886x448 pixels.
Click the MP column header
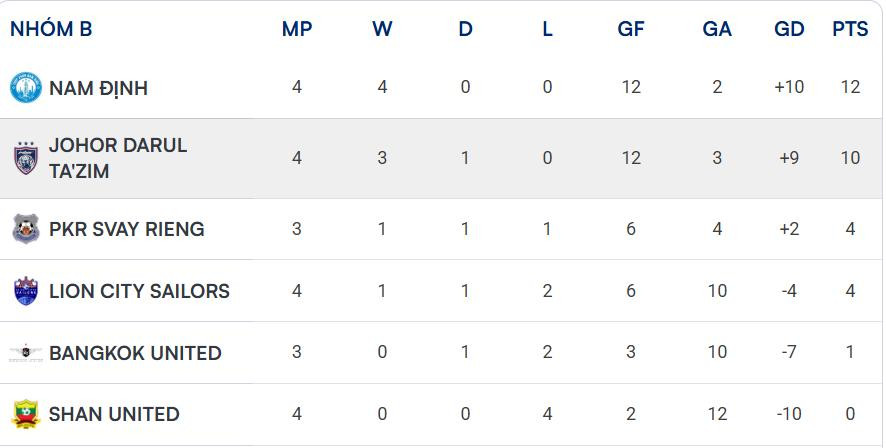click(x=297, y=29)
